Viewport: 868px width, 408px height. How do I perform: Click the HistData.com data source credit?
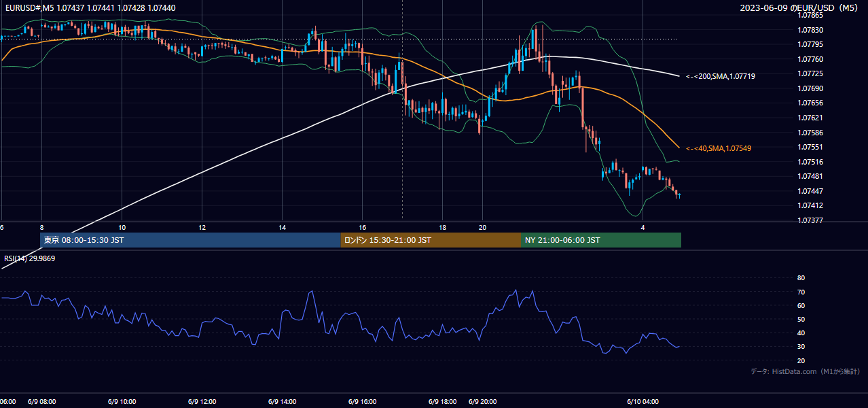(x=806, y=371)
